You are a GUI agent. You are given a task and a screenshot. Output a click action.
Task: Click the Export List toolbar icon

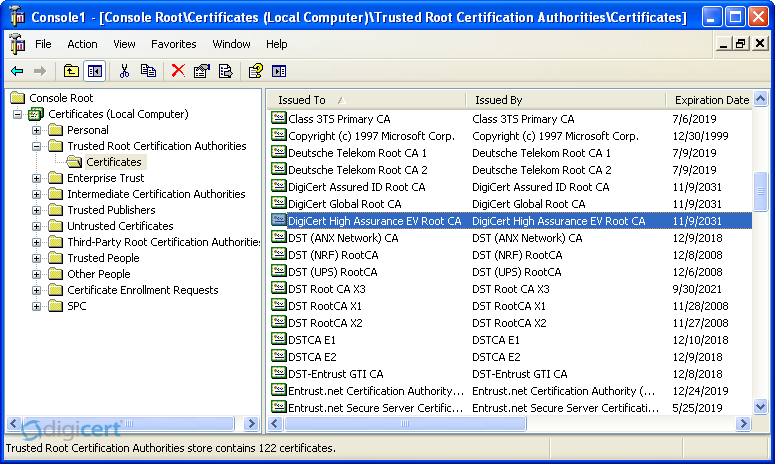(x=225, y=71)
